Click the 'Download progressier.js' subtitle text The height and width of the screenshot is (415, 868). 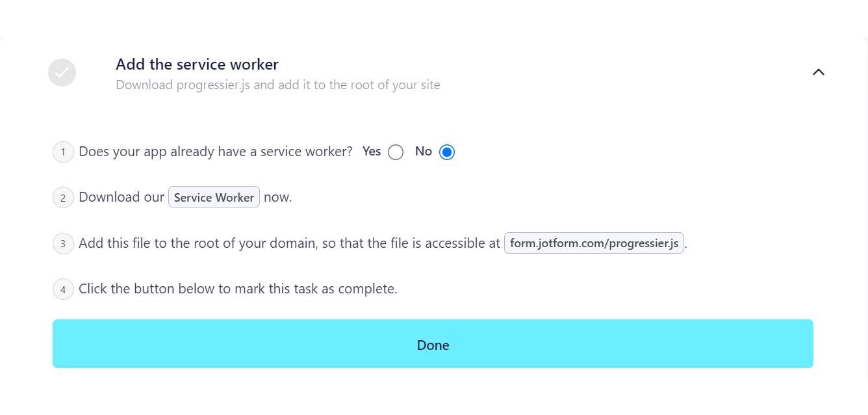(x=277, y=85)
